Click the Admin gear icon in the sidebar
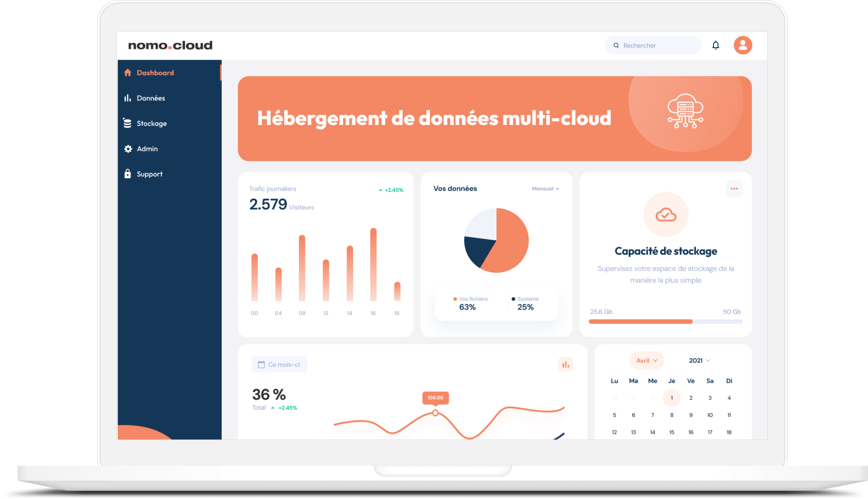 [128, 149]
